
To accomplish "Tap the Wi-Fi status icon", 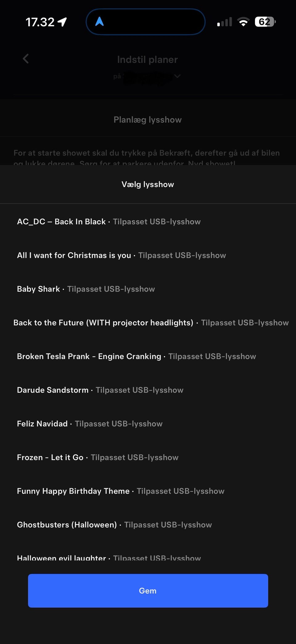I will (243, 22).
